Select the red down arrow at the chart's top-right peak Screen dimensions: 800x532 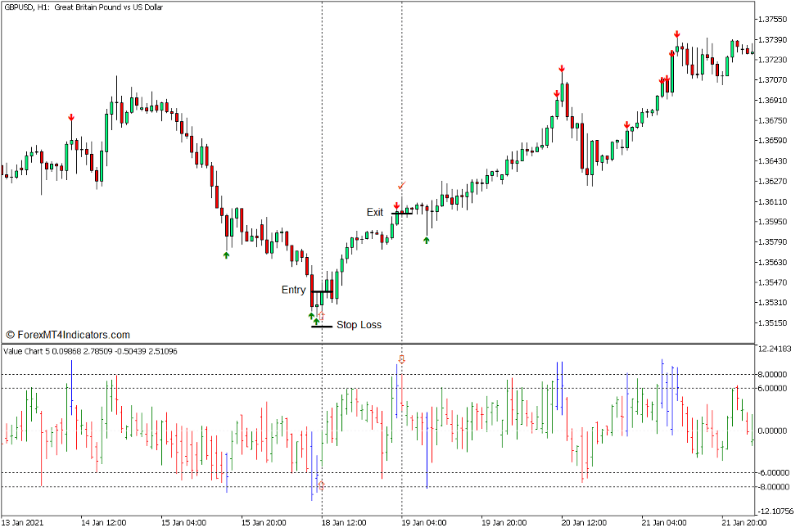[x=676, y=34]
